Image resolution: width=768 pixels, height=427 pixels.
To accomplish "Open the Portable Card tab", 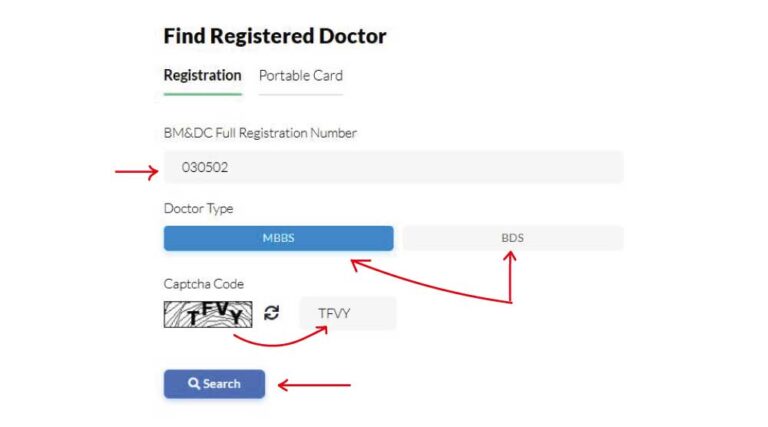I will pyautogui.click(x=300, y=75).
